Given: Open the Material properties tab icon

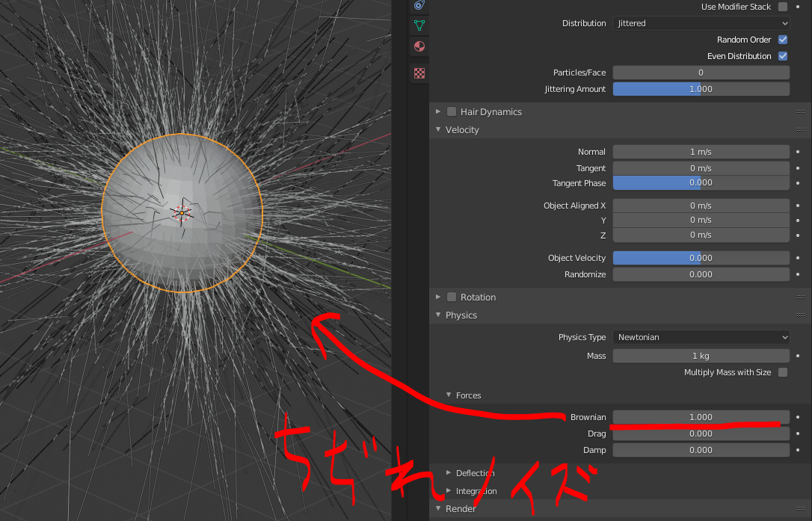Looking at the screenshot, I should [419, 46].
